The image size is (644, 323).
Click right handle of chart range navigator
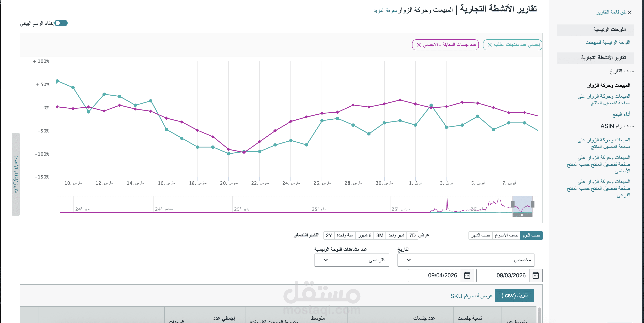[x=533, y=204]
